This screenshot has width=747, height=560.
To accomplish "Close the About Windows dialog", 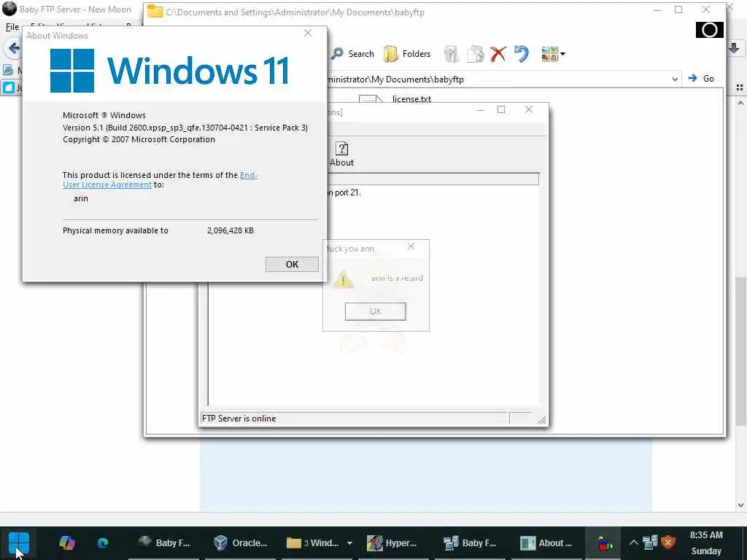I will (308, 33).
